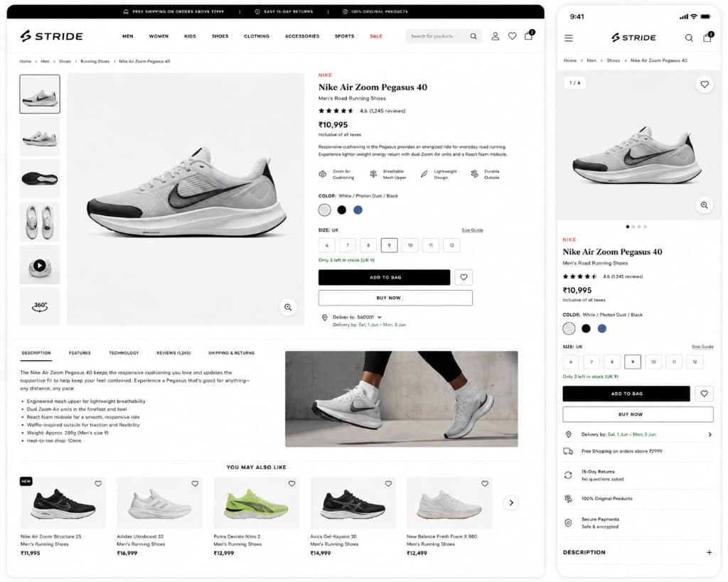The image size is (728, 582).
Task: Switch to the Features tab
Action: tap(80, 353)
